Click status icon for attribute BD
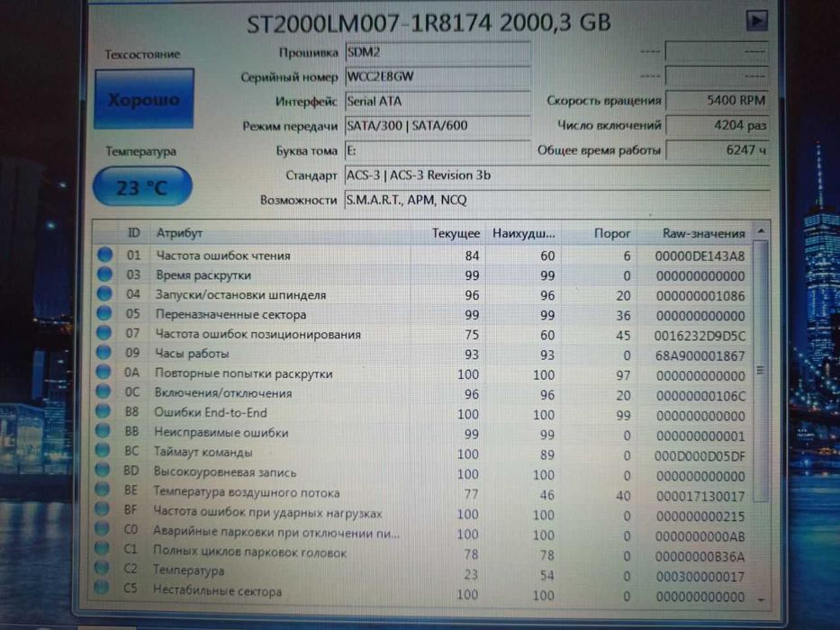The image size is (840, 630). [x=102, y=471]
